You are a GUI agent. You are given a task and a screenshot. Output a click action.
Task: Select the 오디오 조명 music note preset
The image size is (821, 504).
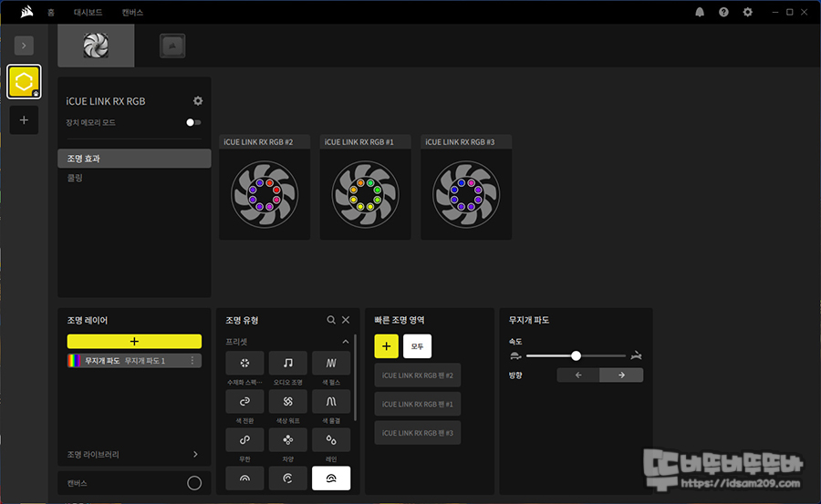287,363
